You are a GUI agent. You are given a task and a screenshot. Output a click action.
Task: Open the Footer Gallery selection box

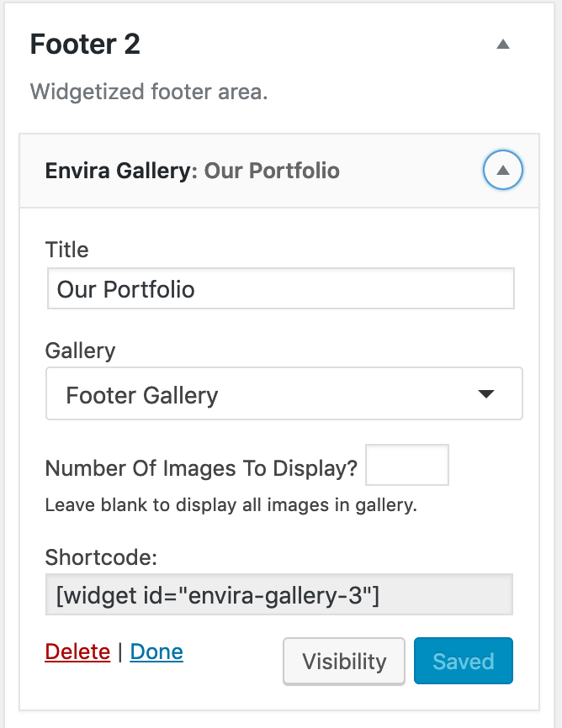tap(284, 394)
